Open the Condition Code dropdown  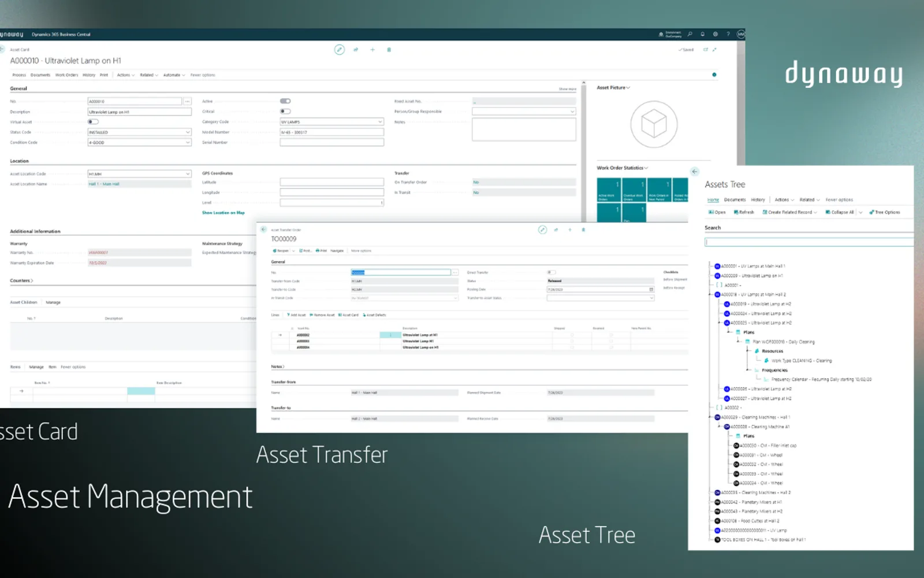click(x=187, y=143)
